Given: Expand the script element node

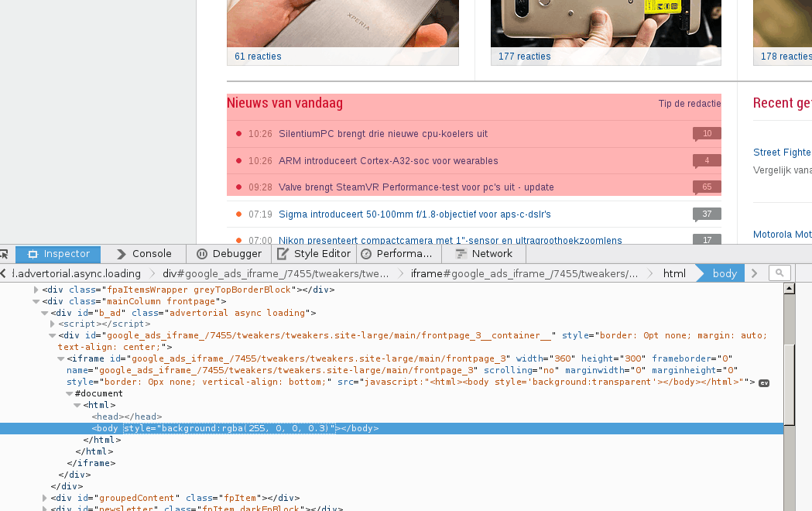Looking at the screenshot, I should (52, 324).
